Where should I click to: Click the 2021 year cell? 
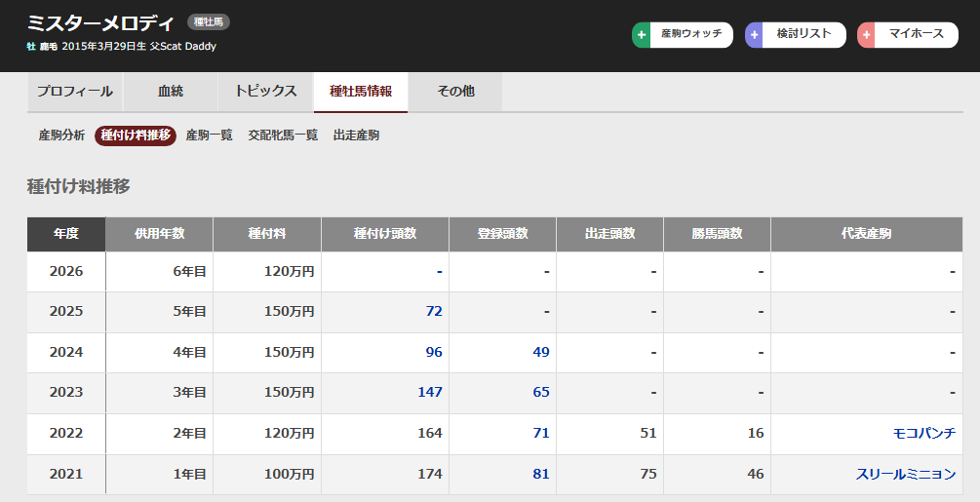(x=66, y=474)
